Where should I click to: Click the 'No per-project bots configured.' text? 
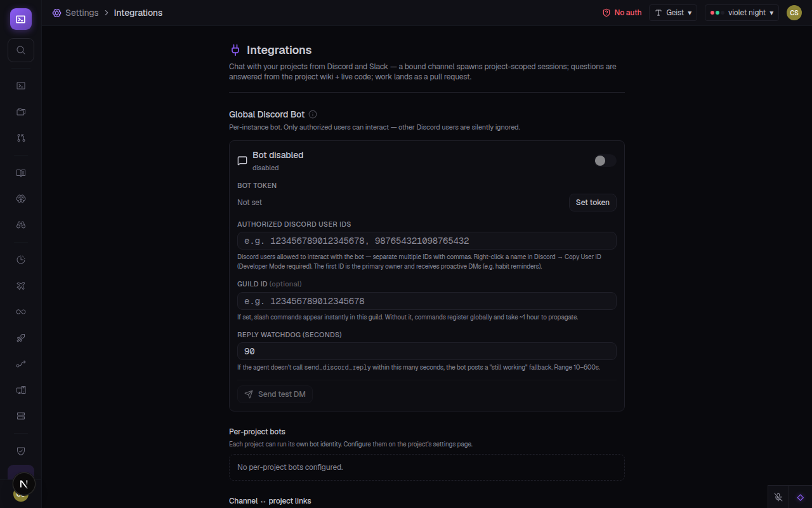[x=290, y=467]
